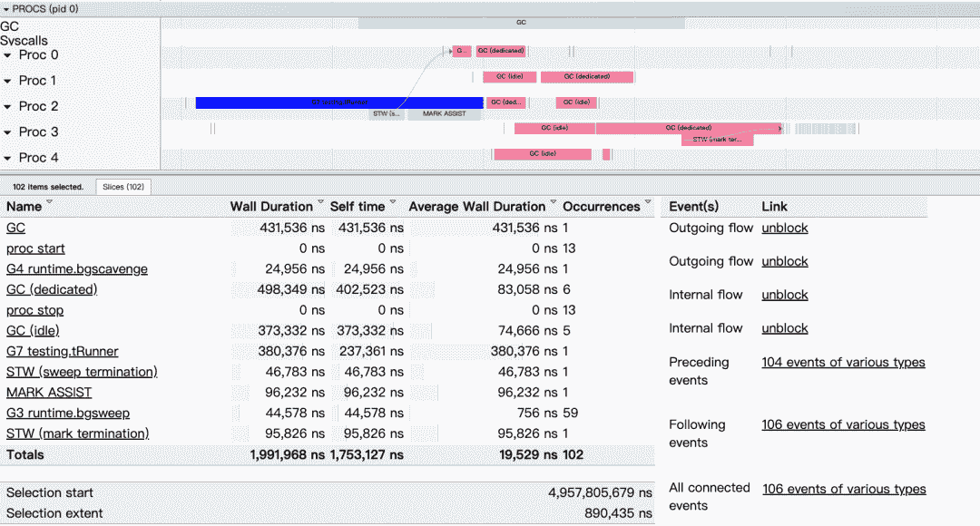Collapse the Proc 2 track arrow
Image resolution: width=980 pixels, height=526 pixels.
(x=8, y=107)
